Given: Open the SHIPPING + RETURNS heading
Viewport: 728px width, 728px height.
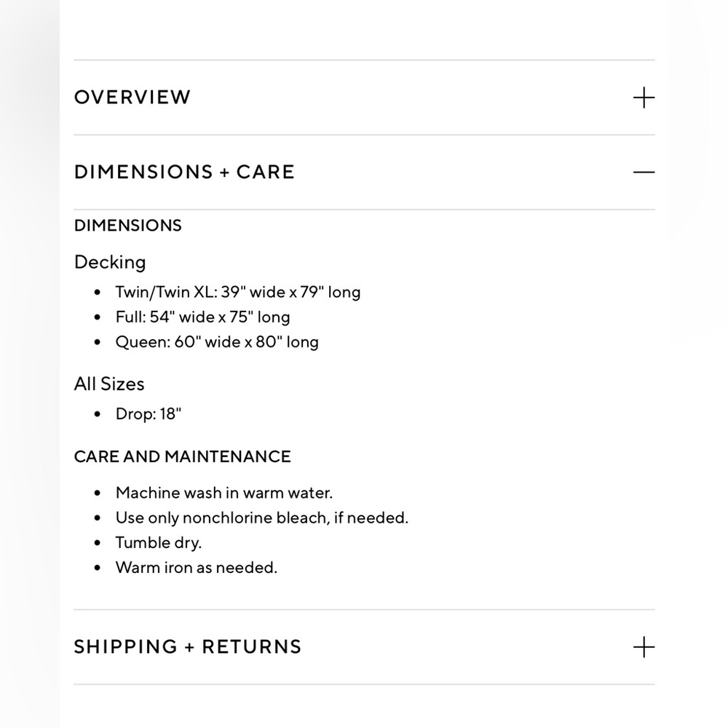Looking at the screenshot, I should click(188, 647).
